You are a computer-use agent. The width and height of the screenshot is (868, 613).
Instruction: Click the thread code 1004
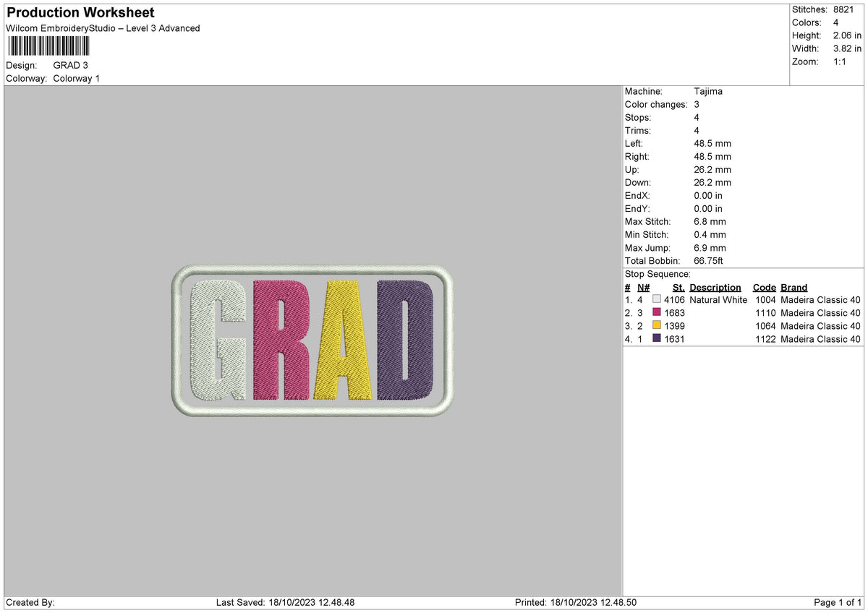pyautogui.click(x=765, y=299)
